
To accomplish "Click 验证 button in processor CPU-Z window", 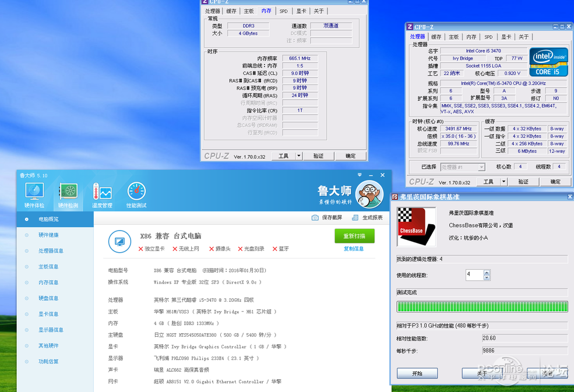I will tap(523, 182).
